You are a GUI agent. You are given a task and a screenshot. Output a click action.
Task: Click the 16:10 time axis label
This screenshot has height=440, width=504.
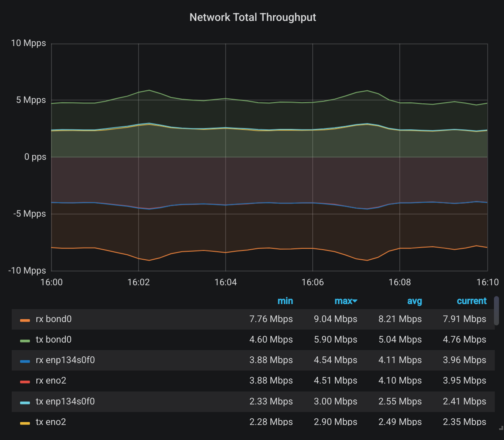click(x=488, y=282)
